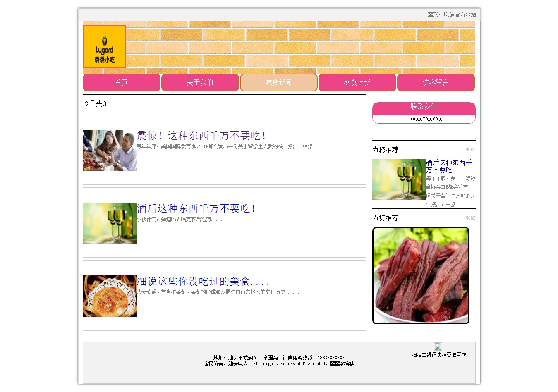Open main article 酒后这种东西千万不要吃！
This screenshot has width=558, height=392.
[196, 208]
